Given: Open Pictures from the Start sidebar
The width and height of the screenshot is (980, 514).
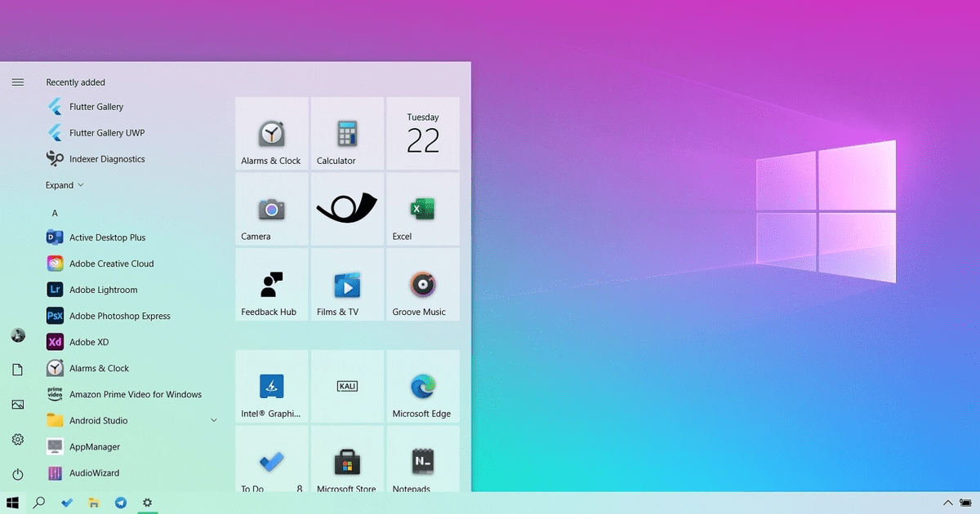Looking at the screenshot, I should [x=17, y=404].
